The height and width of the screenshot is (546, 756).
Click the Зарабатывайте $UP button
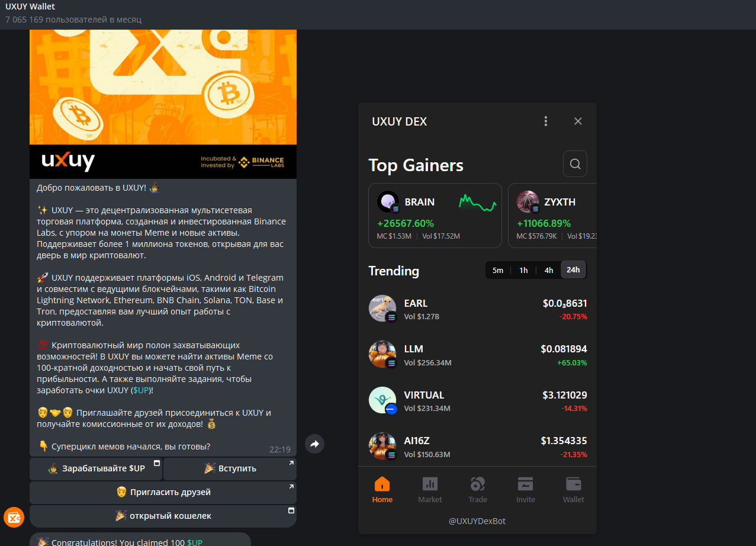[x=96, y=468]
